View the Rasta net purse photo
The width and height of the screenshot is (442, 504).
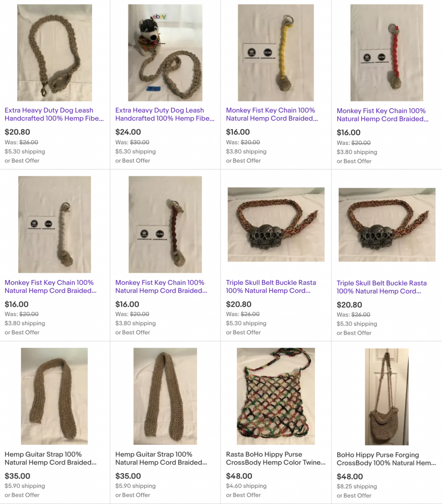[276, 396]
